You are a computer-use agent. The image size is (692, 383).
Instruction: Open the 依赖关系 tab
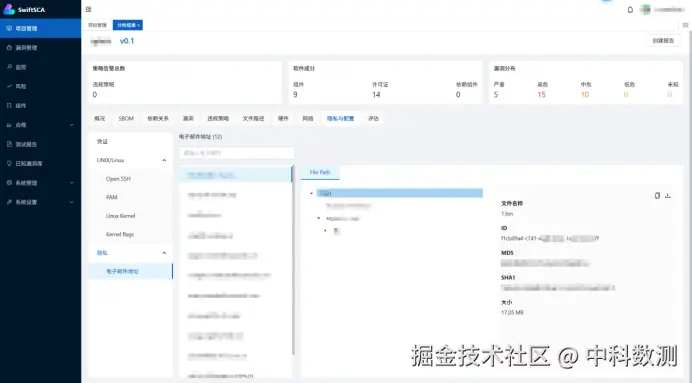click(158, 118)
